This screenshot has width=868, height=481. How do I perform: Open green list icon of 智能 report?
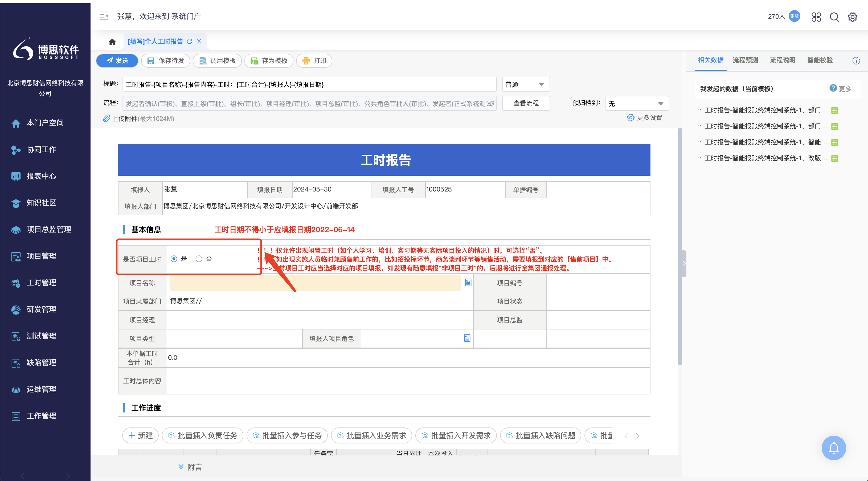834,142
